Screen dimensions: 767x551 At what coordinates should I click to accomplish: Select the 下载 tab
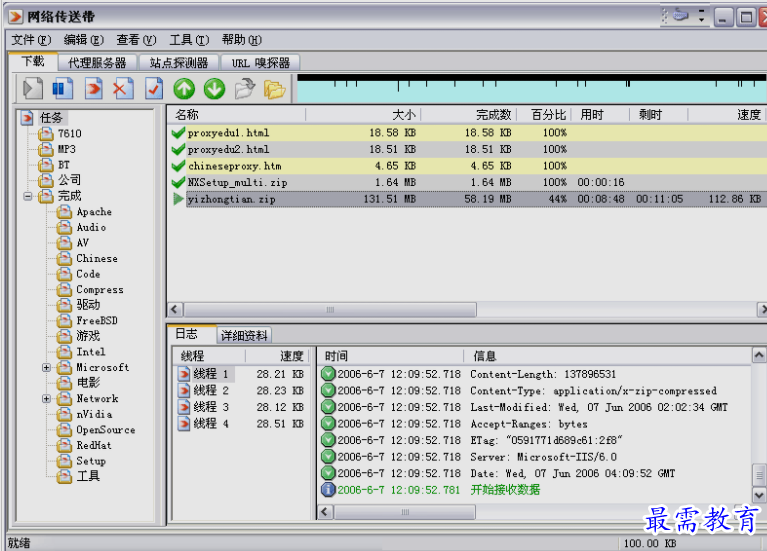click(x=33, y=62)
